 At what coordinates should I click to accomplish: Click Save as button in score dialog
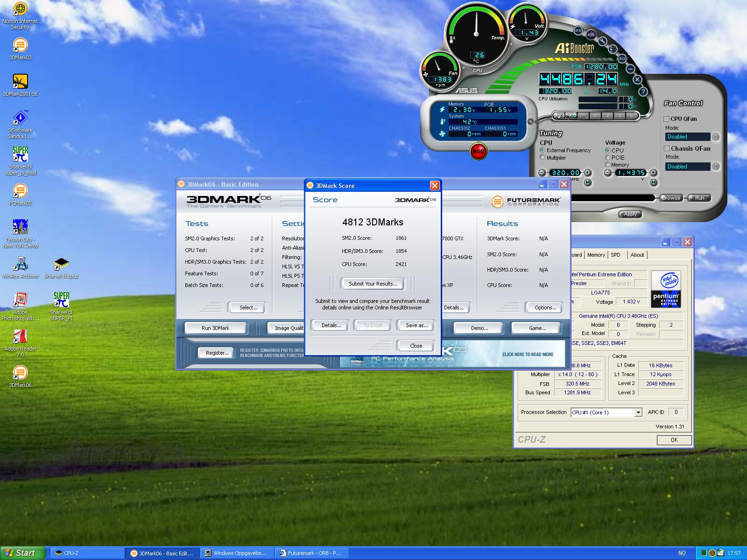pyautogui.click(x=416, y=325)
